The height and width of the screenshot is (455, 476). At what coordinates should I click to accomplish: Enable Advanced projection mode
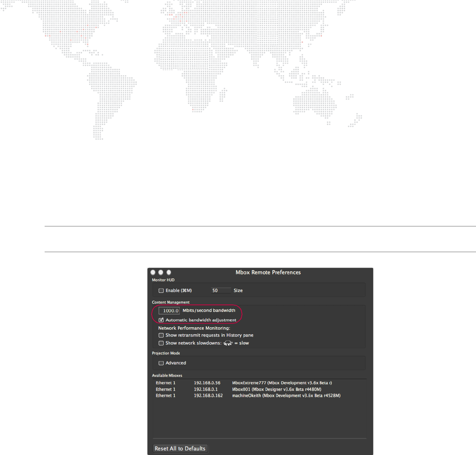[x=161, y=363]
